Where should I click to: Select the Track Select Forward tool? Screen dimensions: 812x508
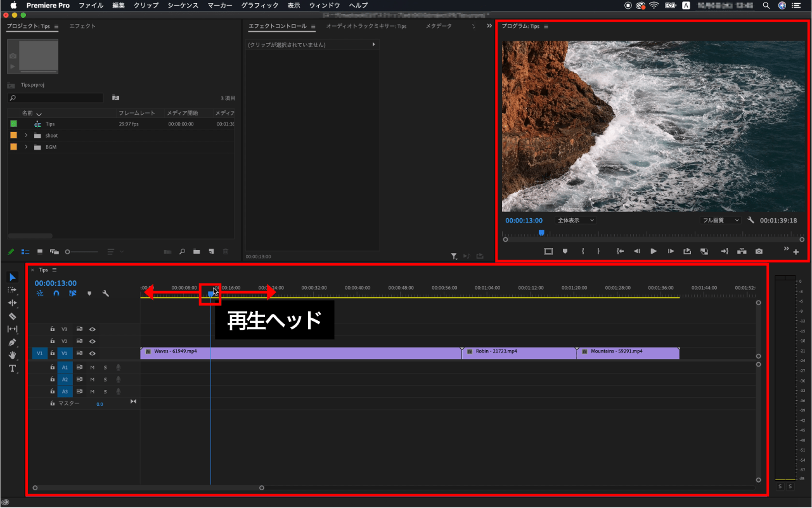[13, 290]
